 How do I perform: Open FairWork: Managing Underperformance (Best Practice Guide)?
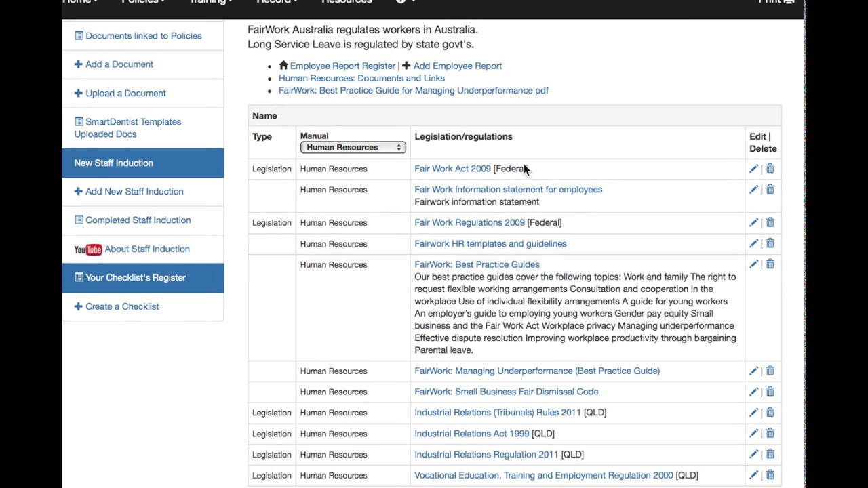[536, 371]
